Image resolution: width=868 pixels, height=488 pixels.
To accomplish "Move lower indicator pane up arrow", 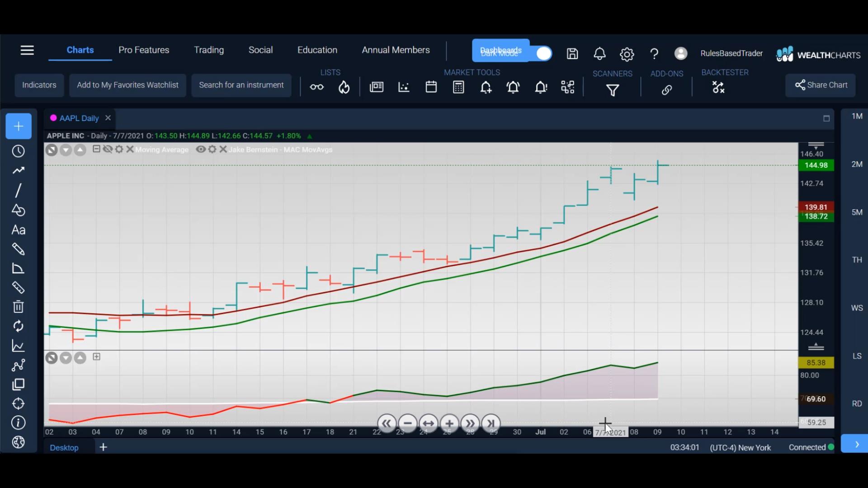I will click(80, 358).
